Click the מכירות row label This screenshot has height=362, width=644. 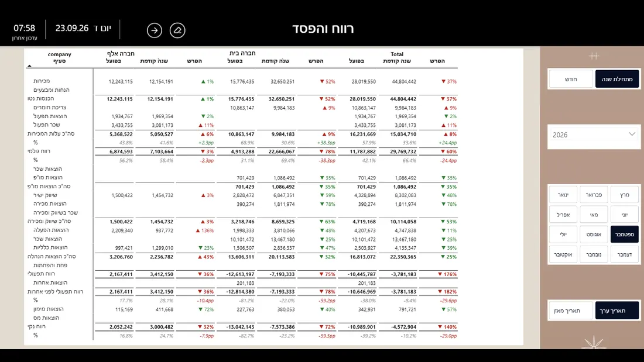coord(42,81)
